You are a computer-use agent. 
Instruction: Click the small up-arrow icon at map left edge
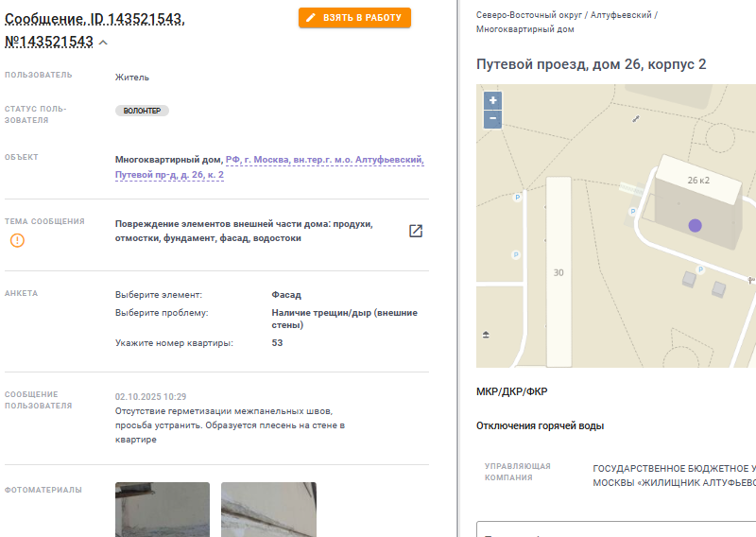click(486, 335)
